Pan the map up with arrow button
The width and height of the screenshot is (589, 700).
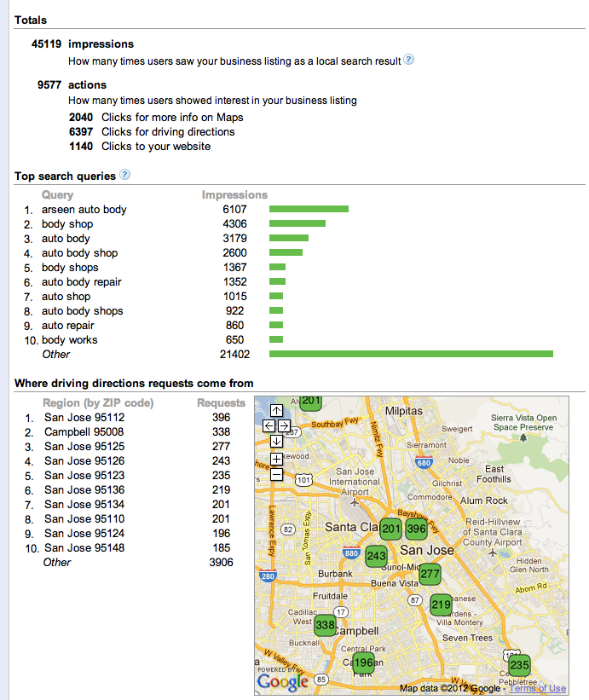tap(277, 410)
